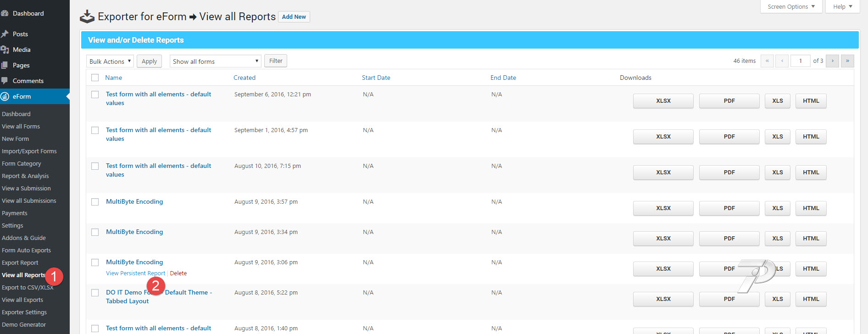868x334 pixels.
Task: Click Apply next to Bulk Actions
Action: (149, 61)
